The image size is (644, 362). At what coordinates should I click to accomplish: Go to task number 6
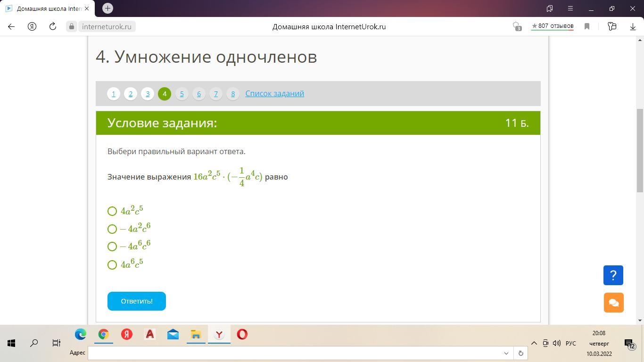pos(198,93)
